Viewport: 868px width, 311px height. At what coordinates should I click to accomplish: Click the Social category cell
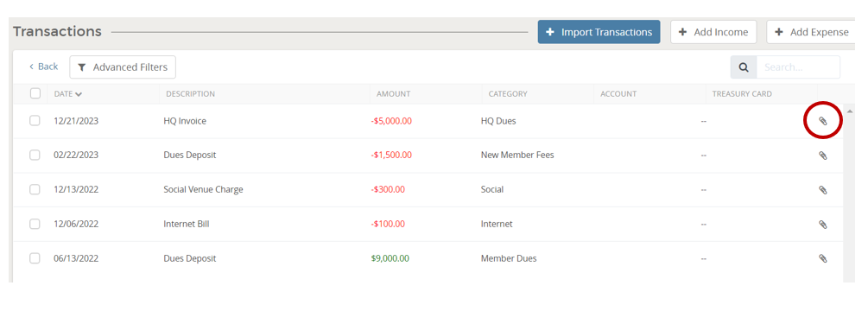[492, 189]
